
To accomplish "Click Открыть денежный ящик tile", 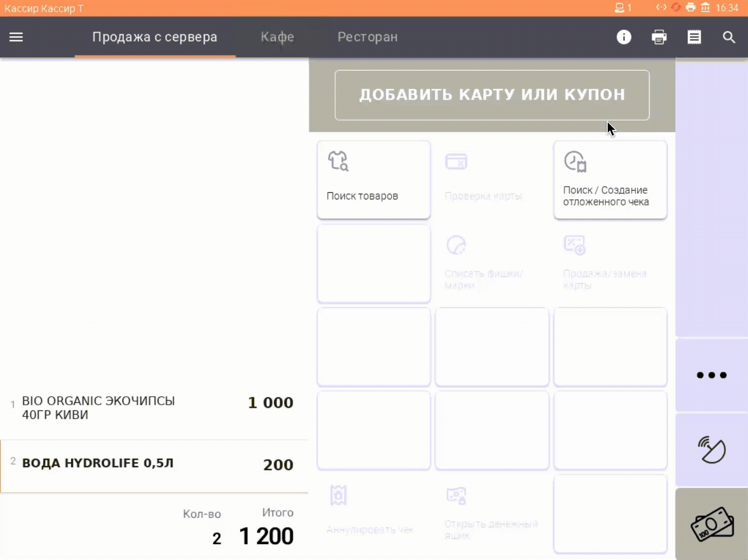I will pos(492,514).
